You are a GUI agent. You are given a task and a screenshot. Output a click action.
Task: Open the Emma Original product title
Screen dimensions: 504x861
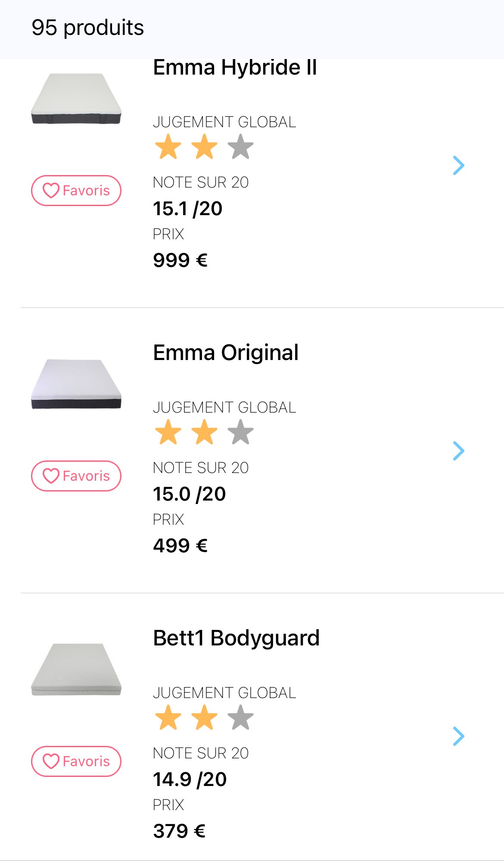226,353
